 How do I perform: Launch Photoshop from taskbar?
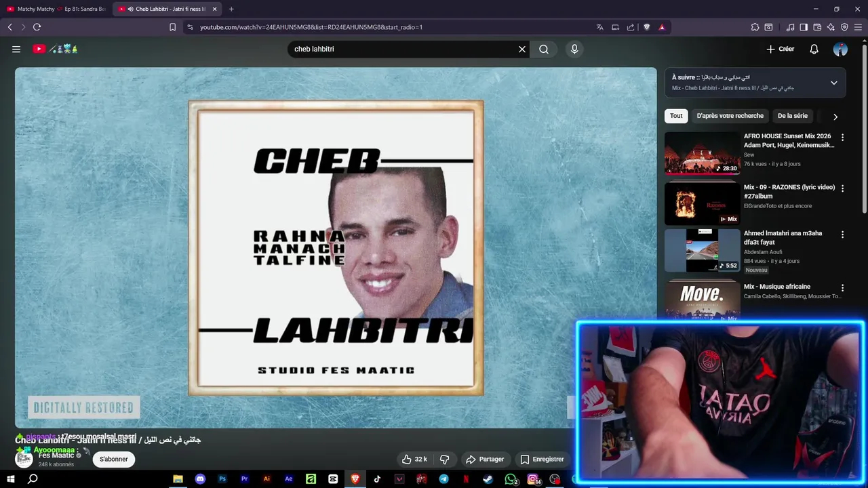click(x=222, y=479)
